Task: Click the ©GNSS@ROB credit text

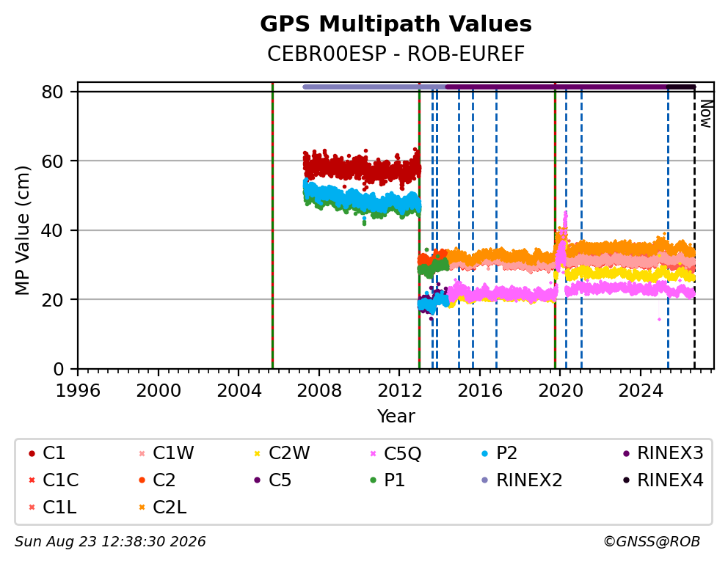Action: (x=652, y=542)
